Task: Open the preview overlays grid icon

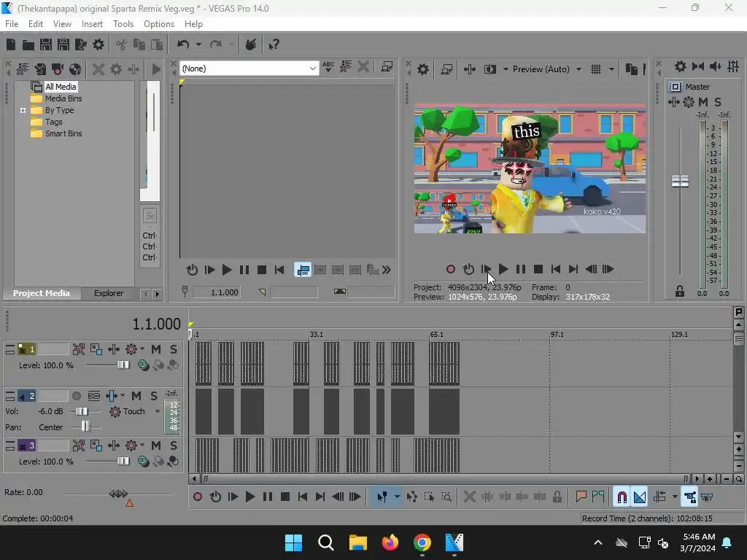Action: click(x=596, y=69)
